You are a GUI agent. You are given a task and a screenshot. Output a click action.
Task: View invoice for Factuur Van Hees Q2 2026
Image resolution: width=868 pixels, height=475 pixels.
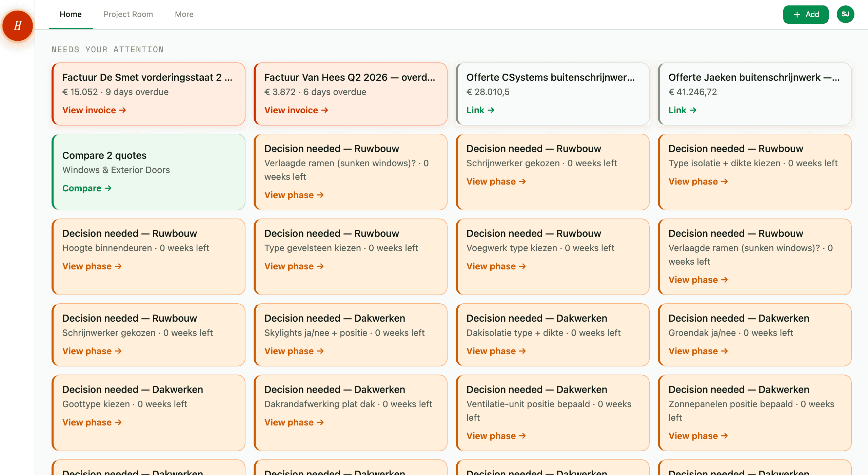point(296,110)
